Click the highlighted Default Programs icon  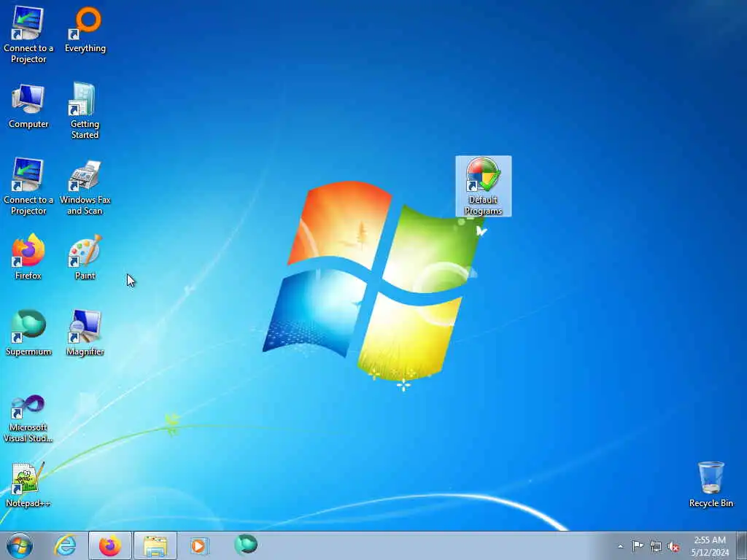point(483,186)
